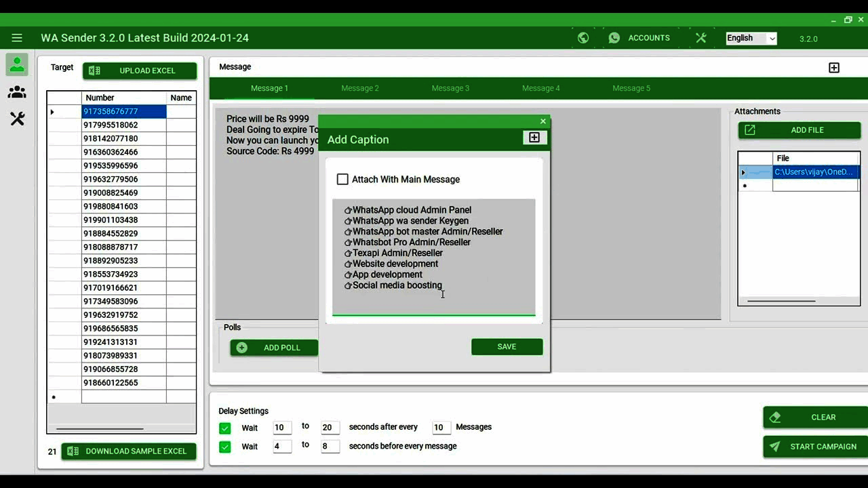Click the row selector arrow beside 917358676777
The height and width of the screenshot is (488, 868).
point(52,111)
